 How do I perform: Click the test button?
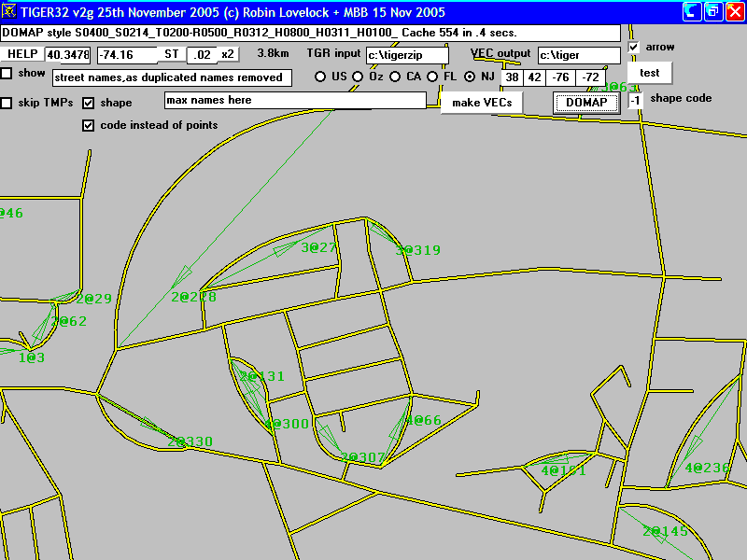coord(649,73)
